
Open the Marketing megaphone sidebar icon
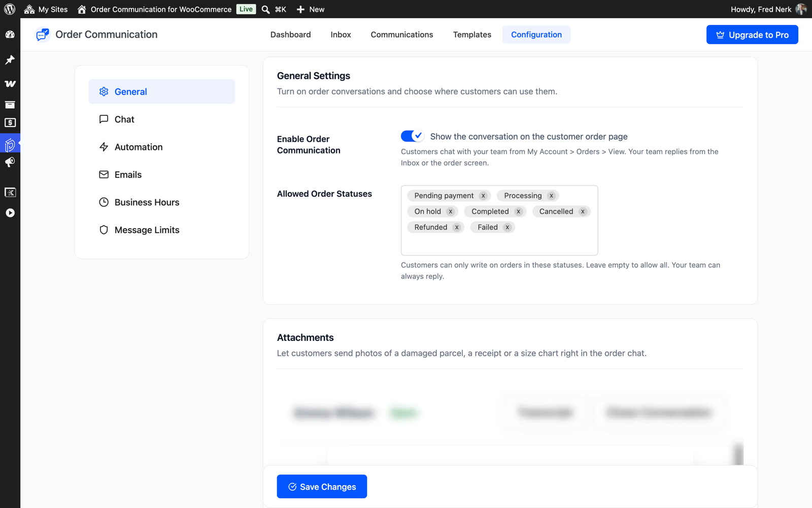pyautogui.click(x=10, y=162)
